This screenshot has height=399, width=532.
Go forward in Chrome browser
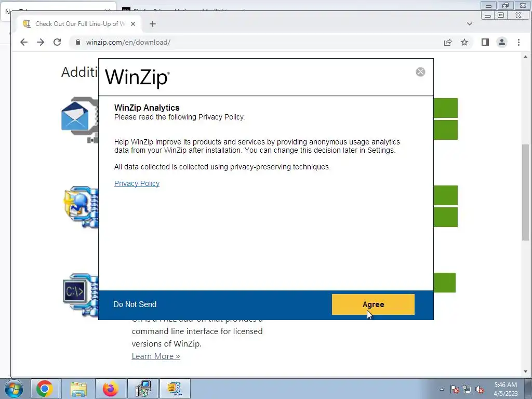[x=41, y=42]
